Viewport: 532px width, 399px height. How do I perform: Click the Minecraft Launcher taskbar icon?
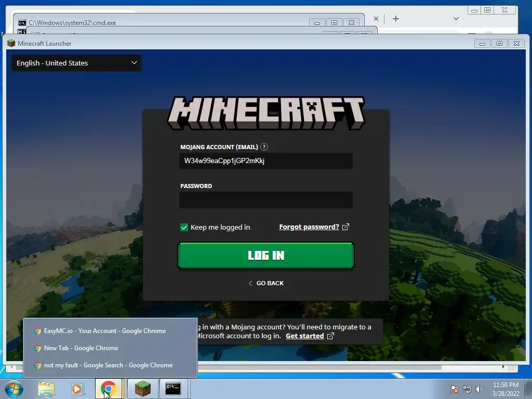coord(143,389)
